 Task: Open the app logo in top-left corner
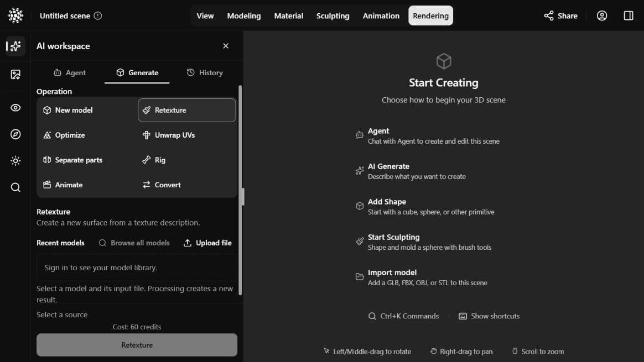[x=15, y=15]
